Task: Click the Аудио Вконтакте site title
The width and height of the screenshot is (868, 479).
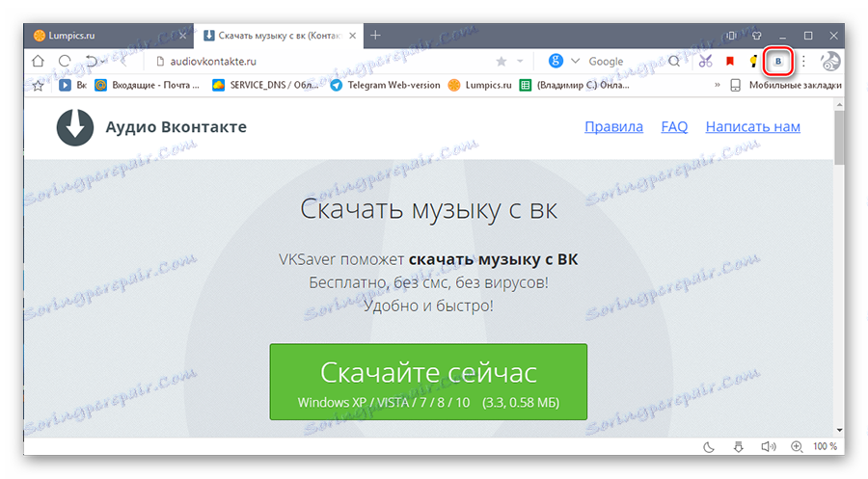Action: coord(176,127)
